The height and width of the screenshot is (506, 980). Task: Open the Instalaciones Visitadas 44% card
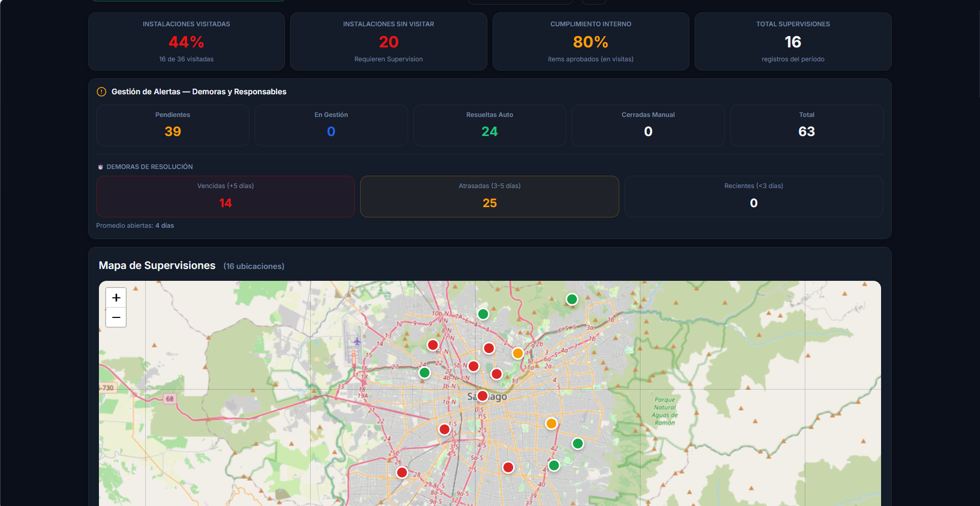point(187,41)
